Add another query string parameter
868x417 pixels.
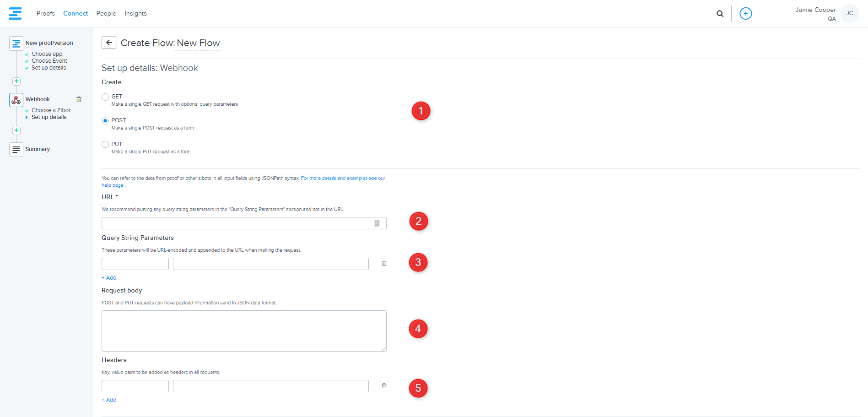tap(109, 278)
